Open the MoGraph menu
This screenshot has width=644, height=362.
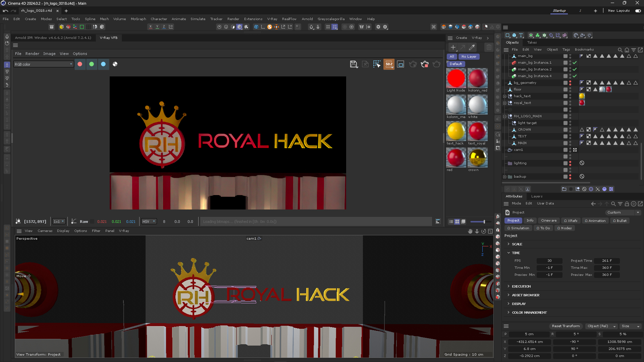[138, 19]
